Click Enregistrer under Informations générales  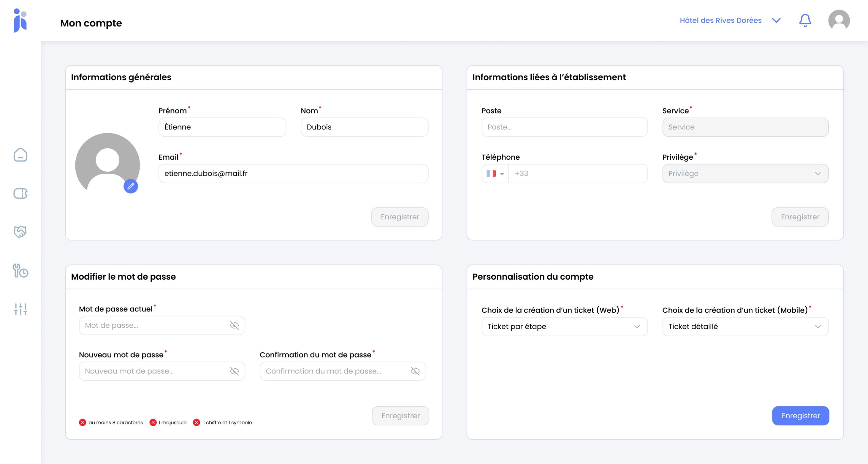[399, 217]
